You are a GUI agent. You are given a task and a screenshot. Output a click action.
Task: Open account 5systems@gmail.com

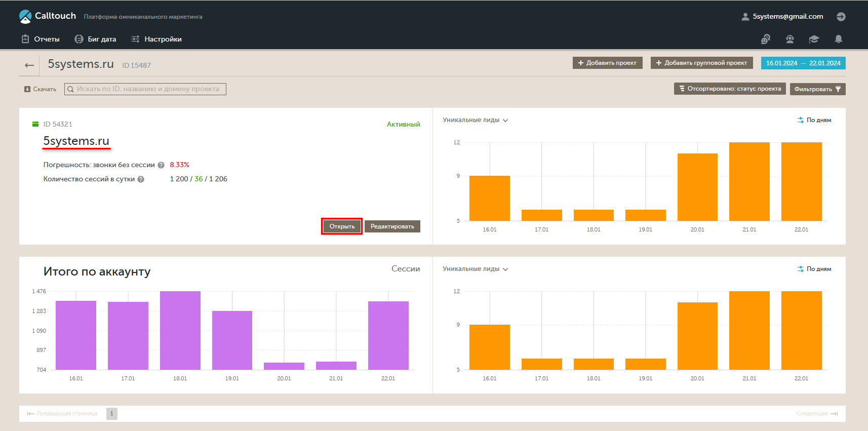[x=782, y=17]
